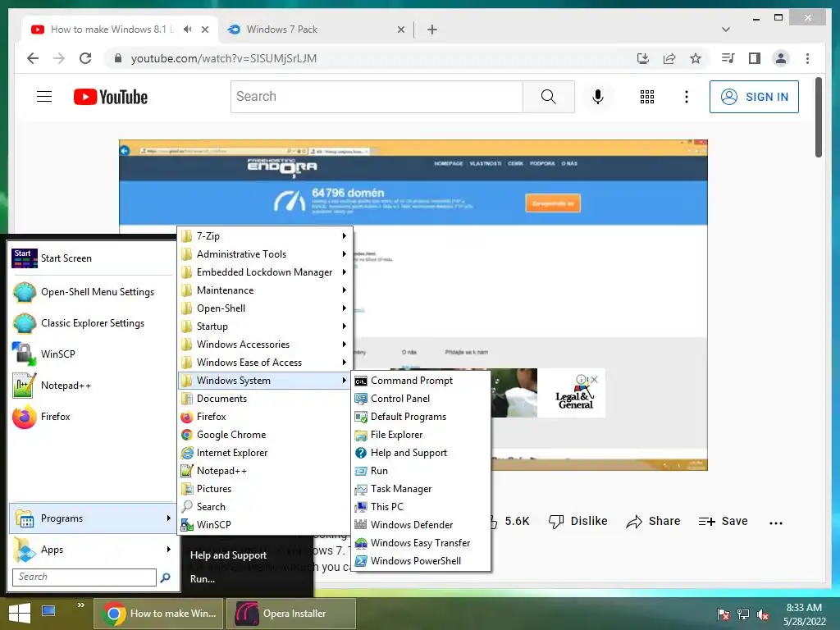
Task: Open the Chrome tab search dropdown
Action: [726, 30]
